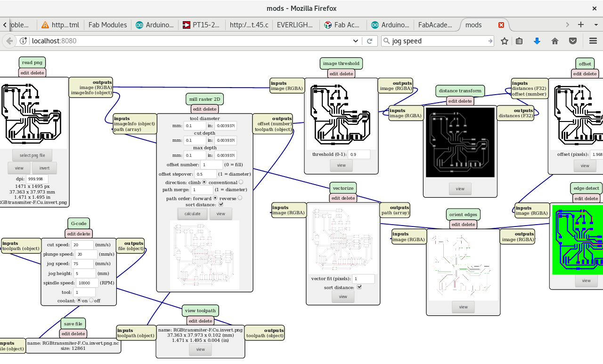Image resolution: width=603 pixels, height=364 pixels.
Task: Submit the 'jog speed' search with the go arrow
Action: (490, 41)
